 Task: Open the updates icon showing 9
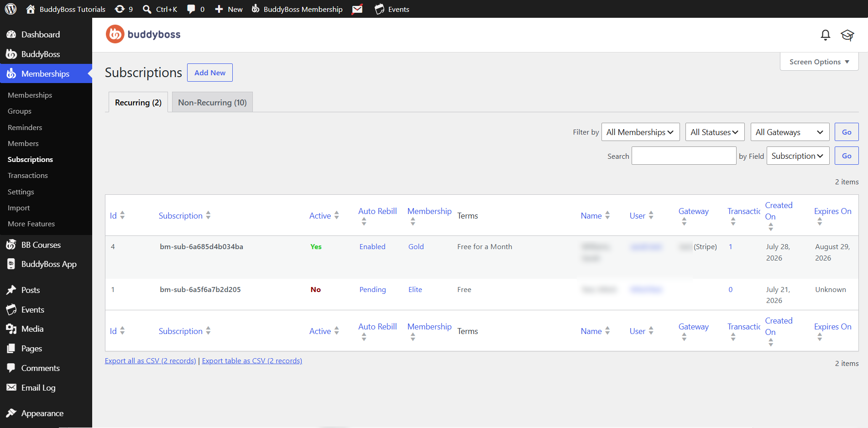pyautogui.click(x=124, y=9)
